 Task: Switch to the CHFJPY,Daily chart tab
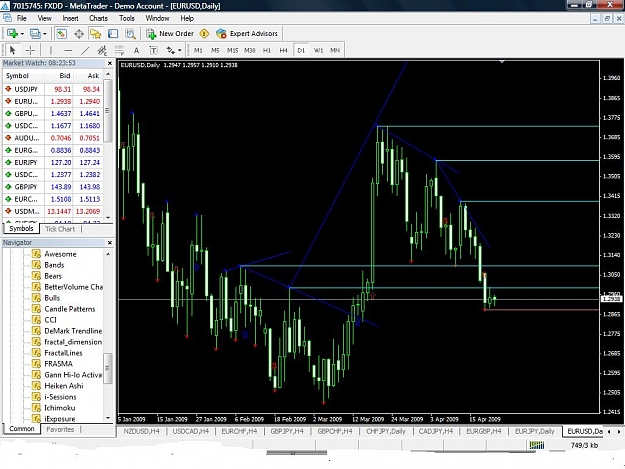click(x=386, y=431)
